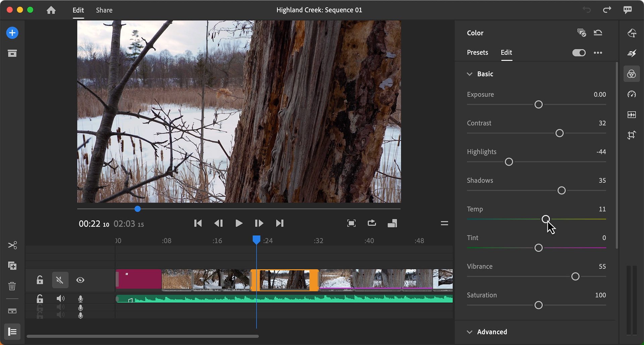Mute the first audio track speaker
This screenshot has width=644, height=345.
tap(60, 298)
